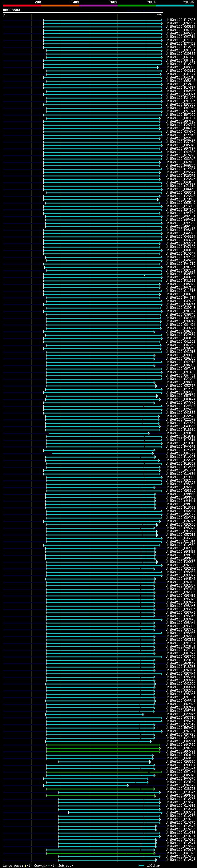The image size is (197, 868).
Task: Select hit label UniRef100_P19309
Action: point(180,464)
